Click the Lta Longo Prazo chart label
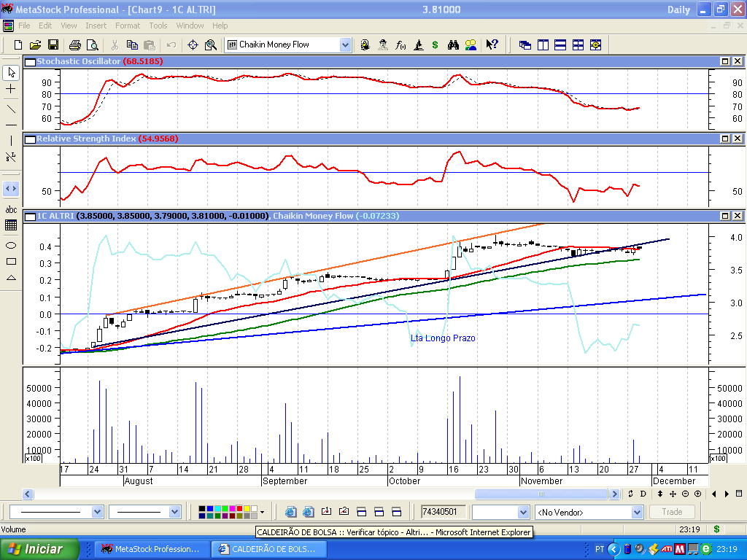747x560 pixels. [x=443, y=338]
